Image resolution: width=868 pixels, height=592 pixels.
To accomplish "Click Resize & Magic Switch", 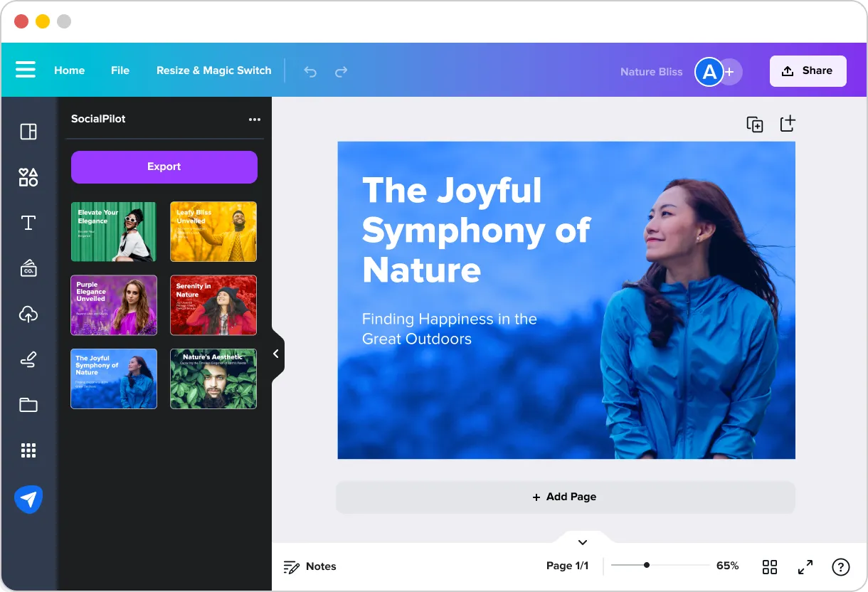I will pyautogui.click(x=213, y=70).
